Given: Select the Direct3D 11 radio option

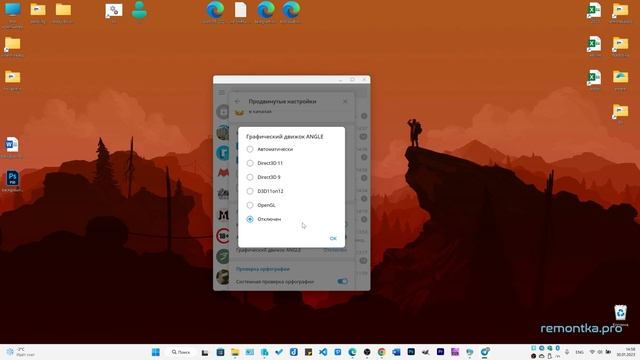Looking at the screenshot, I should (264, 163).
